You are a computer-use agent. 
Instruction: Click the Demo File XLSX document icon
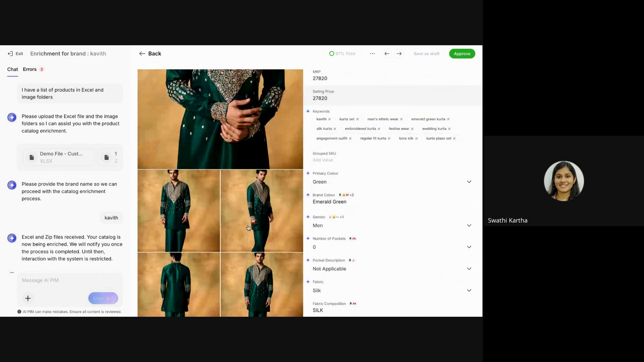(x=32, y=157)
